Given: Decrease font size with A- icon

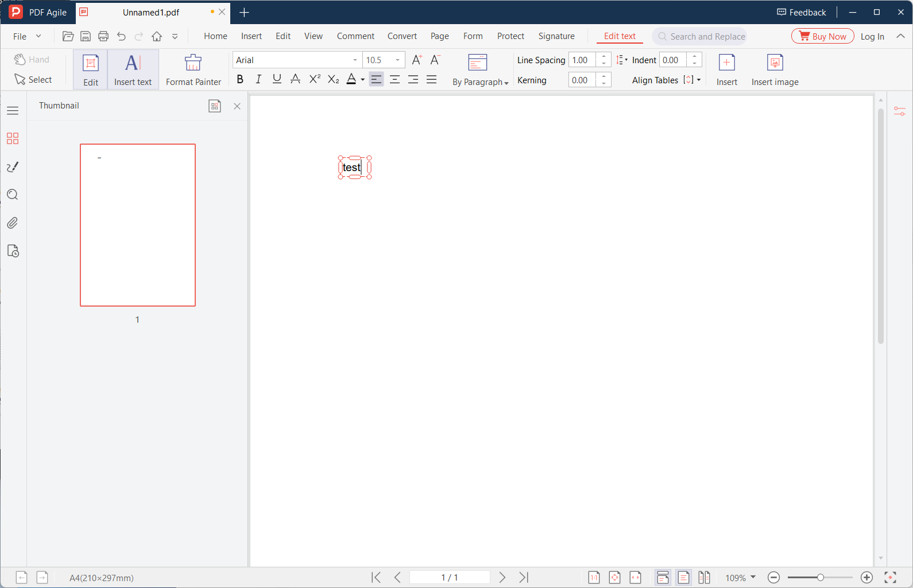Looking at the screenshot, I should [436, 60].
